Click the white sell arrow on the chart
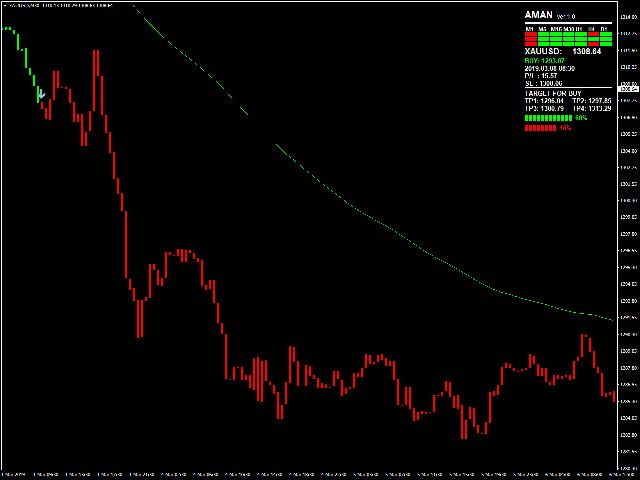 click(x=41, y=95)
